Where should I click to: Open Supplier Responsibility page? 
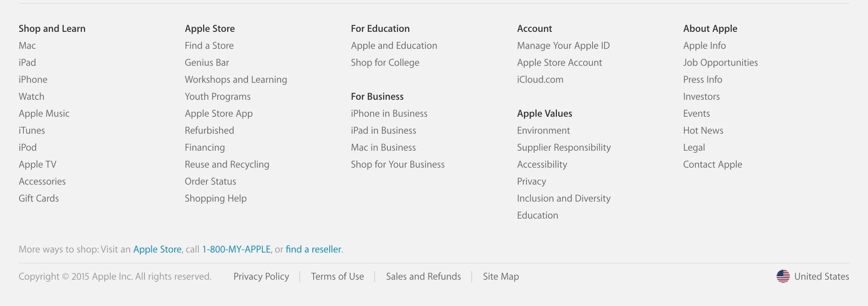tap(564, 148)
